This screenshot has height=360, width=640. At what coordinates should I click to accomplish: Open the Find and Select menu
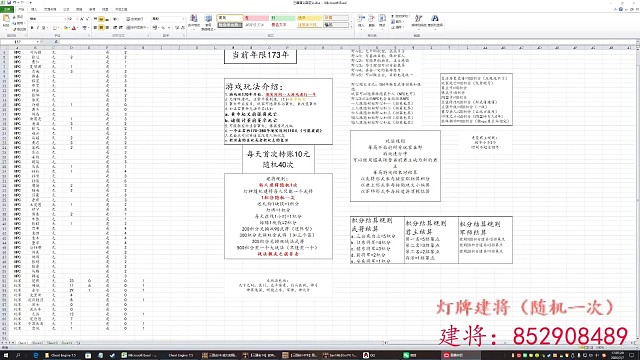pyautogui.click(x=435, y=21)
